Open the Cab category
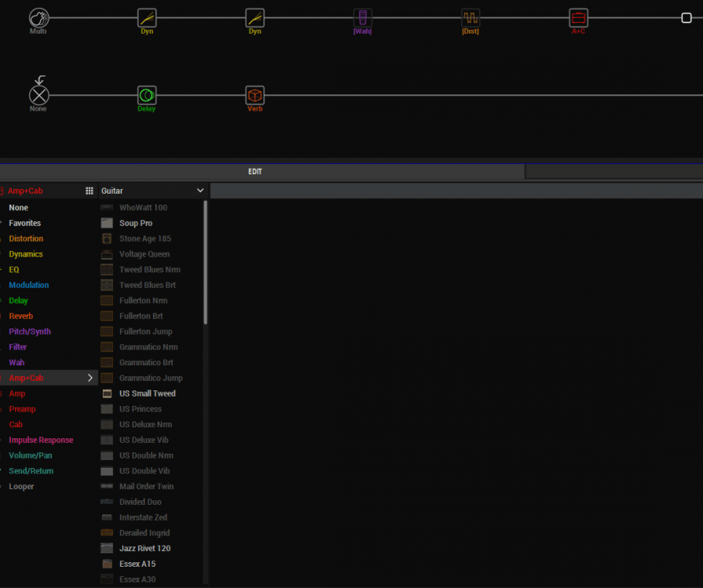The width and height of the screenshot is (703, 588). (x=16, y=424)
